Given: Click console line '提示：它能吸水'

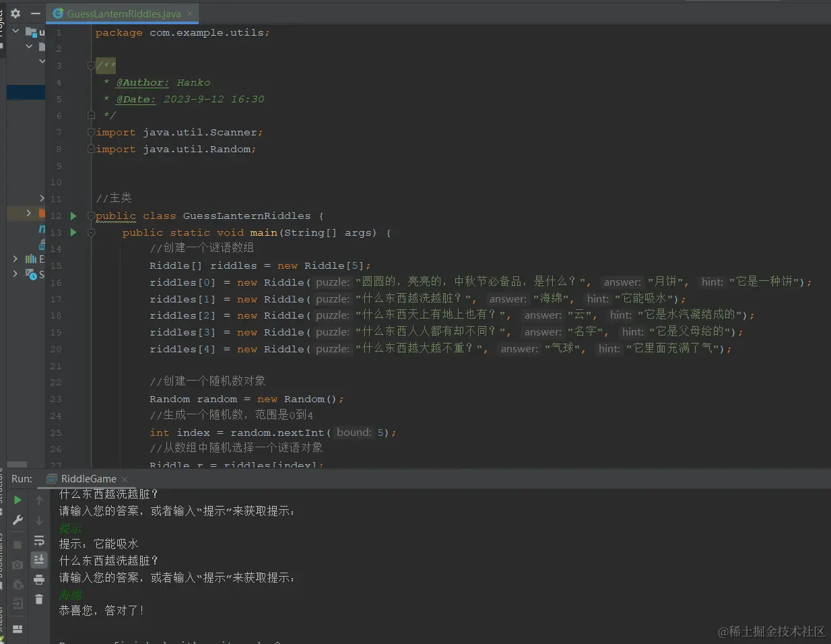Looking at the screenshot, I should point(98,544).
